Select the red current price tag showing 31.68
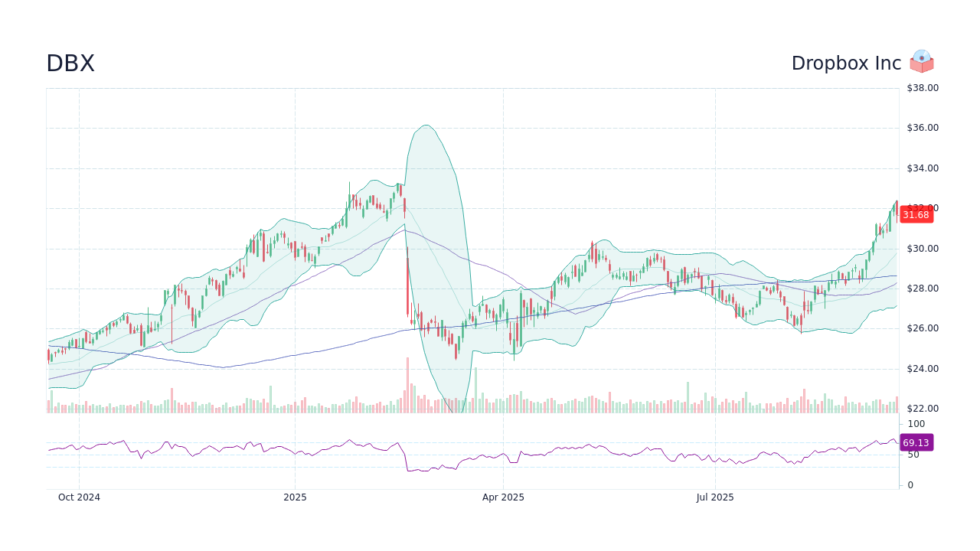The height and width of the screenshot is (551, 980). point(916,215)
